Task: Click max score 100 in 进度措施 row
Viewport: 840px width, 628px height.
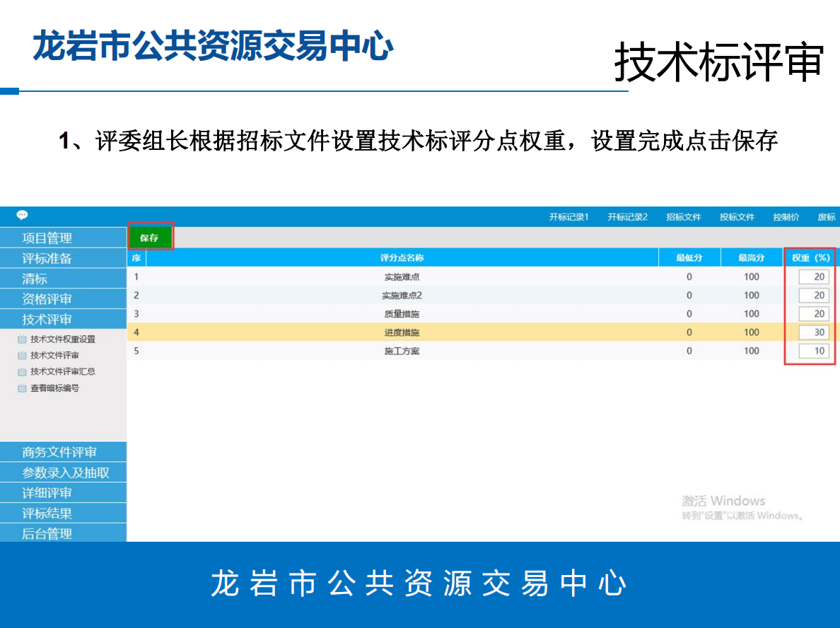Action: (x=751, y=332)
